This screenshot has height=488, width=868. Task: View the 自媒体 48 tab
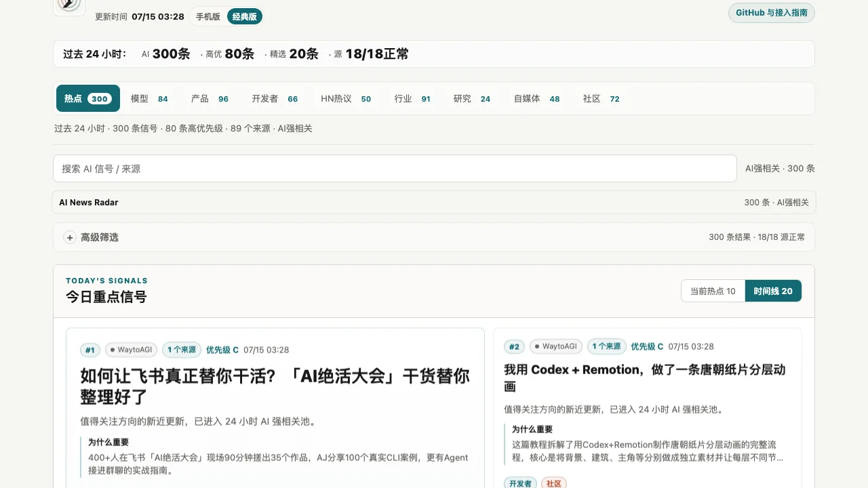537,98
